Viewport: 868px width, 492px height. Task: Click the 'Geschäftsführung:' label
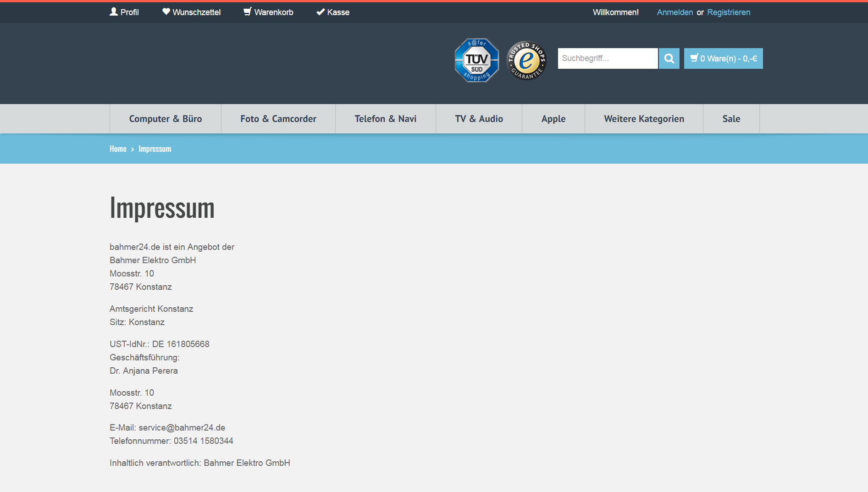tap(144, 357)
